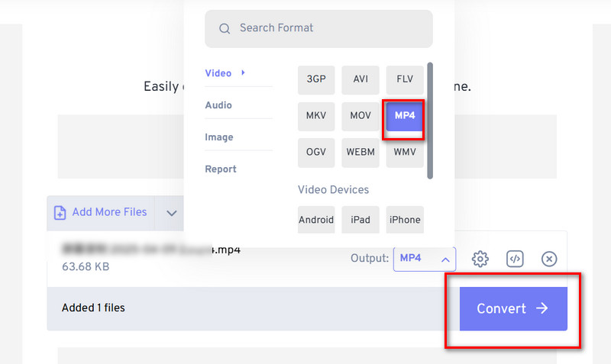Click the magnifier icon in Search Format
Viewport: 611px width, 364px height.
pos(225,28)
